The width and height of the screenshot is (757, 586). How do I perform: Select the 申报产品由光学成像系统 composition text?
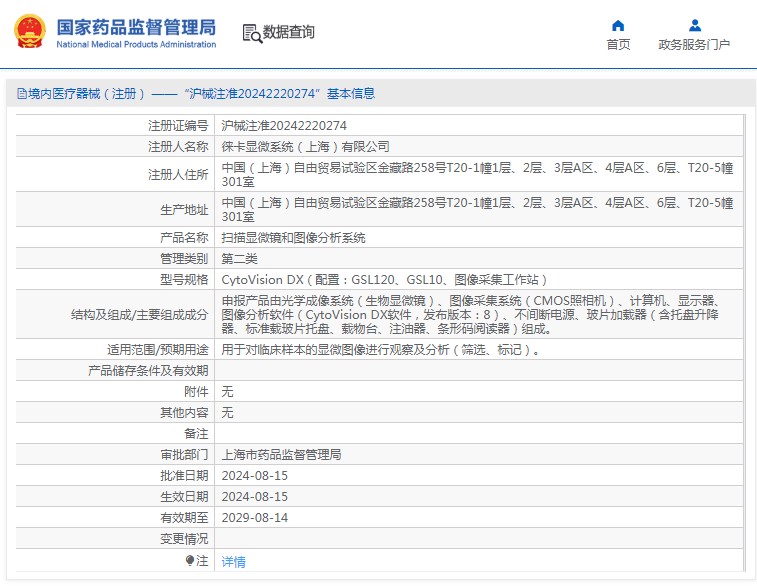tap(472, 315)
